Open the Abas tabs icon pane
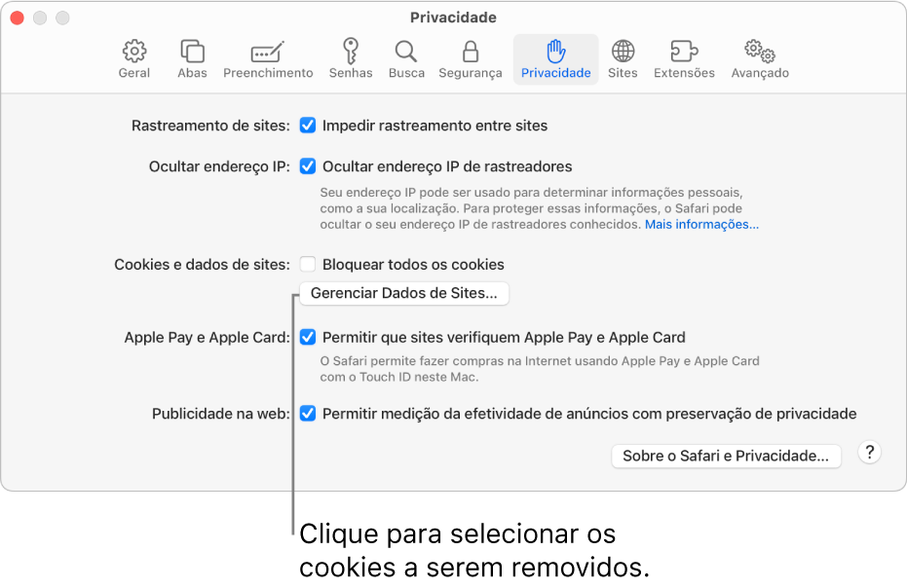The width and height of the screenshot is (907, 588). pos(192,59)
